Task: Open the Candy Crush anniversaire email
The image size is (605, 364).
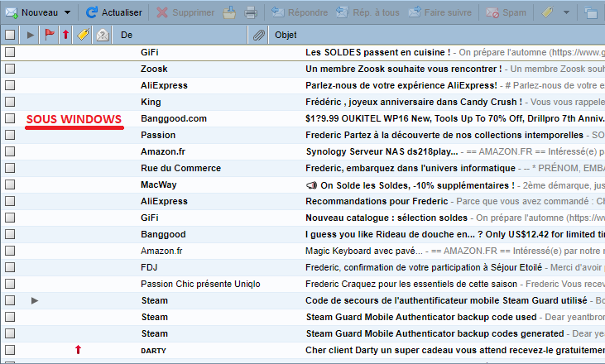Action: (414, 102)
